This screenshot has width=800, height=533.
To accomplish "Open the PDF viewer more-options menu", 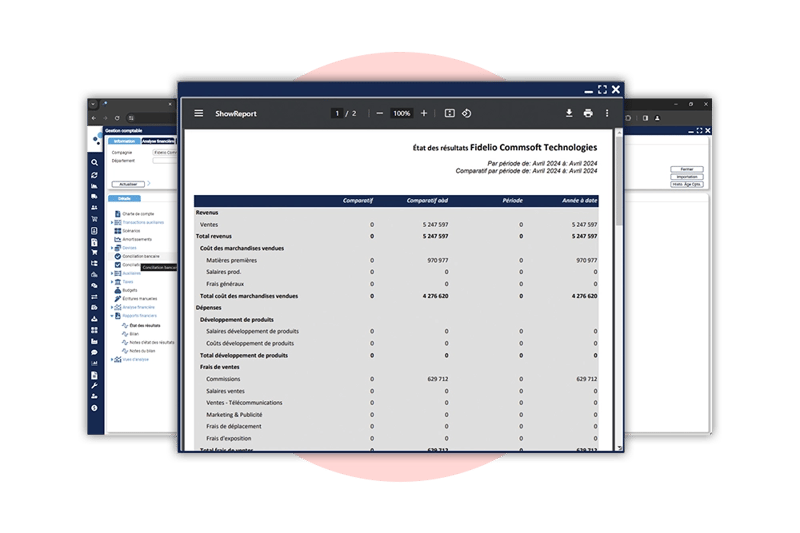I will (607, 113).
